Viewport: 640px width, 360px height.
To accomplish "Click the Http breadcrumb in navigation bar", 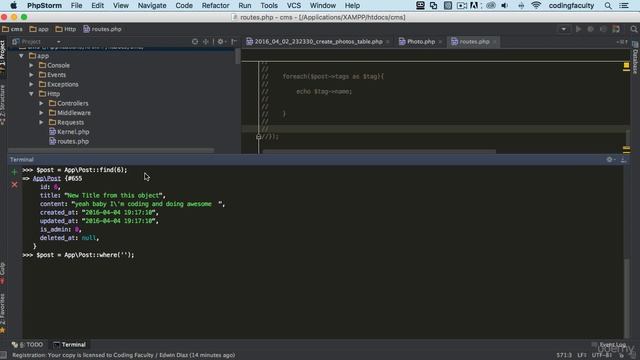I will (x=66, y=29).
